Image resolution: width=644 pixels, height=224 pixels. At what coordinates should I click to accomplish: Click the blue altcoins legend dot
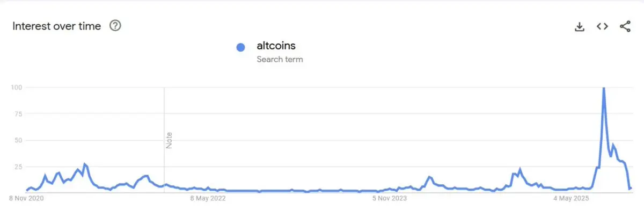[240, 47]
